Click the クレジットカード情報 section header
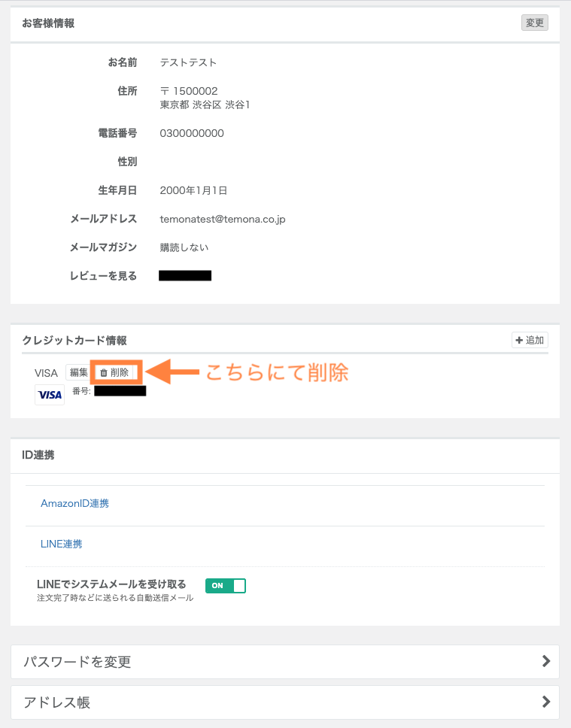This screenshot has width=571, height=728. (74, 340)
